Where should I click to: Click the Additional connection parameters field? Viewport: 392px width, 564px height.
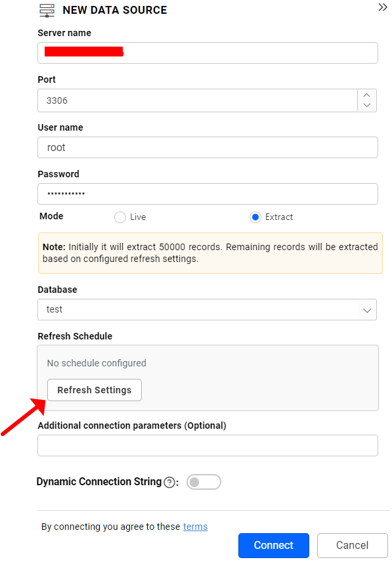coord(207,445)
